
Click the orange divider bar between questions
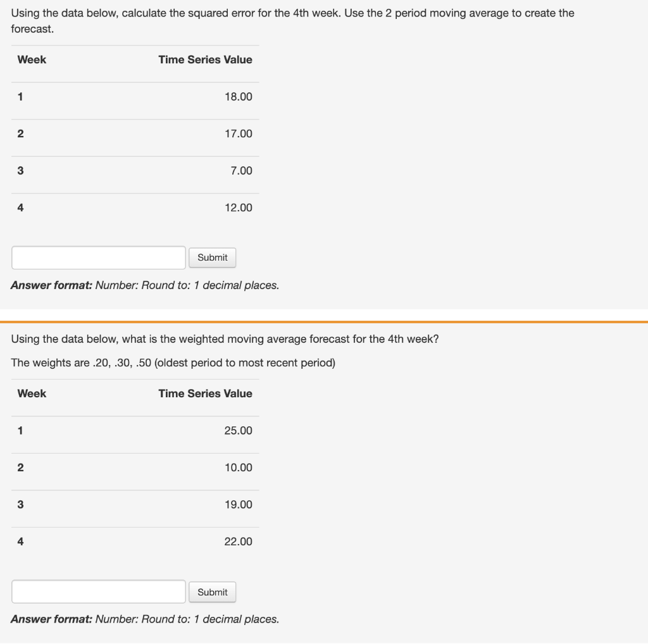[324, 323]
